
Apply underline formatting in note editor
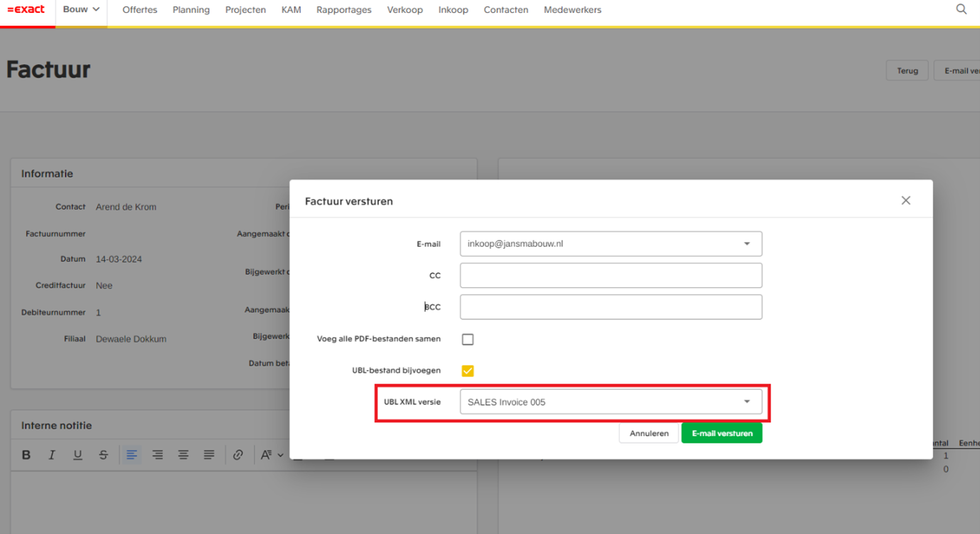point(78,455)
